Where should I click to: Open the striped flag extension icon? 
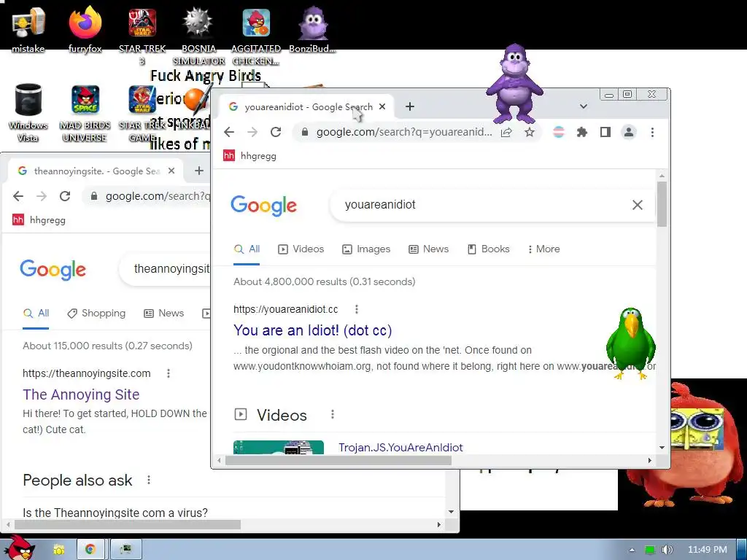[x=558, y=132]
